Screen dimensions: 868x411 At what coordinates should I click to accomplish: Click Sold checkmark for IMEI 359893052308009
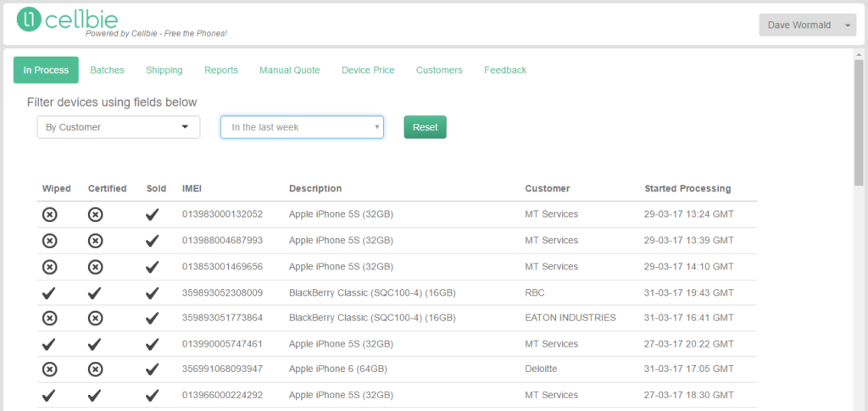tap(153, 292)
